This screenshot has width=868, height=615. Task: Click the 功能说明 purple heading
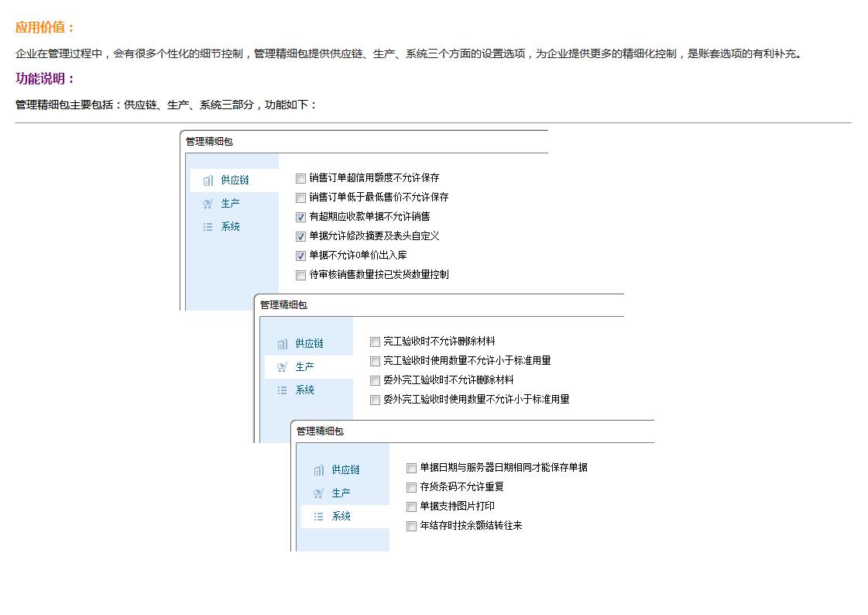[44, 78]
